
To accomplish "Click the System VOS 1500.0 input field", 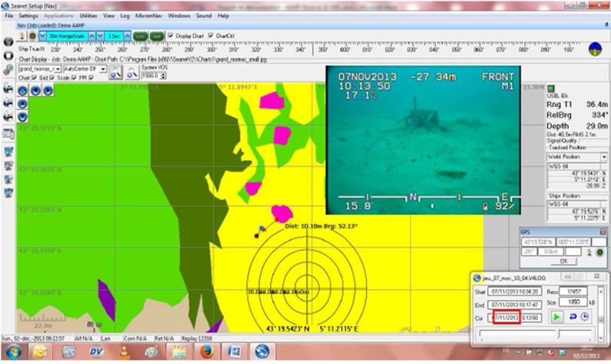I will click(151, 75).
